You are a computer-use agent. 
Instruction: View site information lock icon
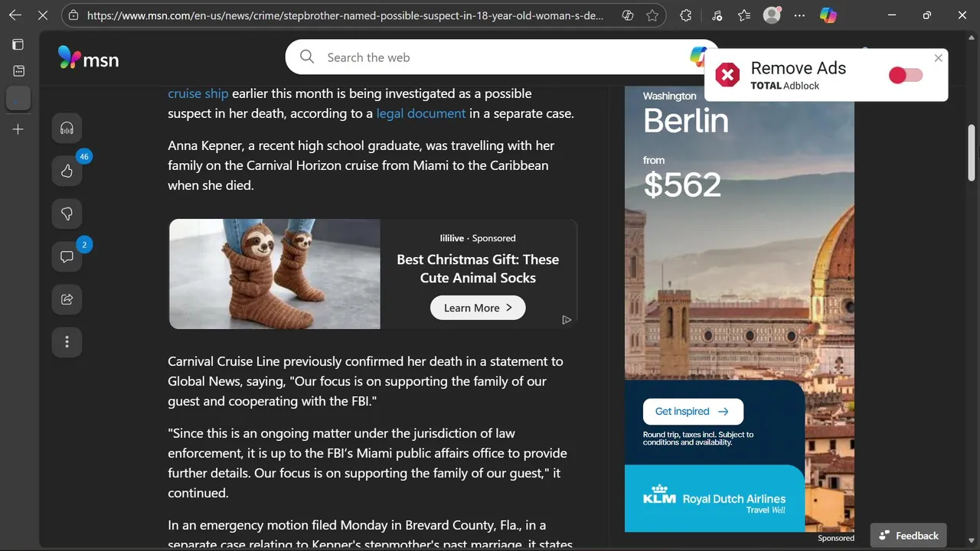click(x=73, y=15)
